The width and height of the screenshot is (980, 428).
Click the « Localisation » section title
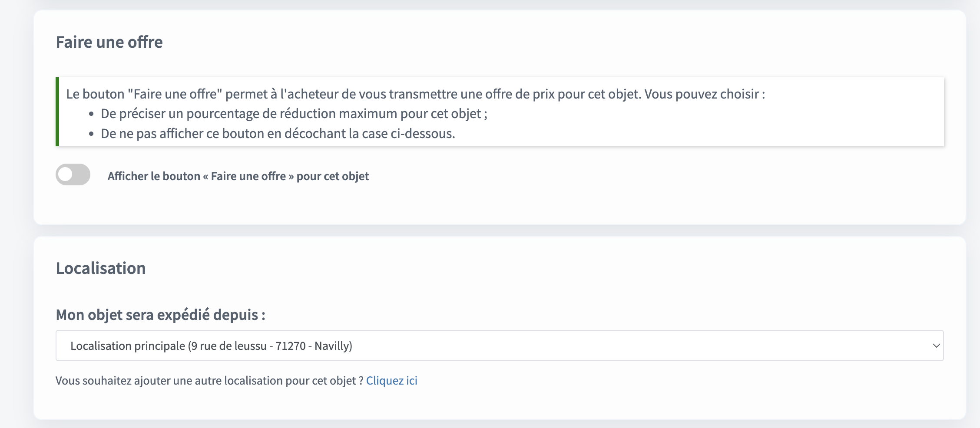click(101, 268)
